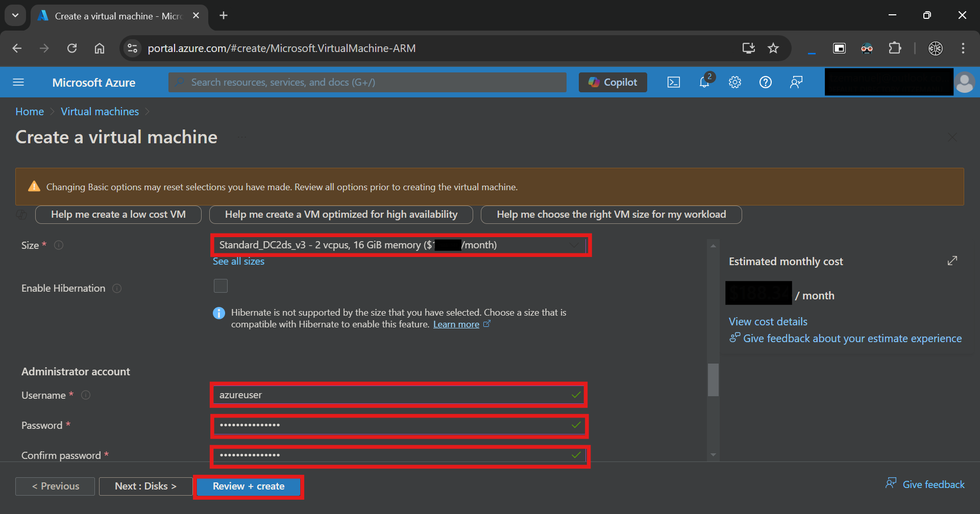Open the See all sizes link

coord(238,262)
